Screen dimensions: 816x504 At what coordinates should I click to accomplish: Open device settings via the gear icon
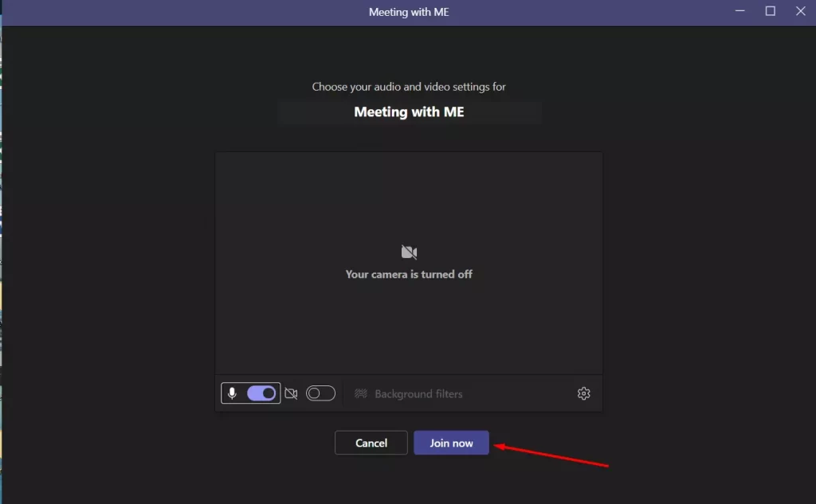[584, 393]
